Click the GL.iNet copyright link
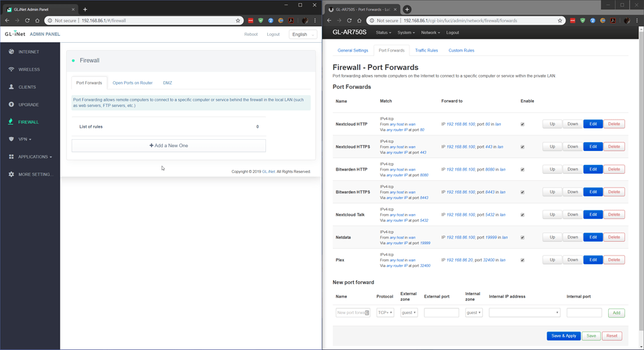The image size is (644, 350). (x=269, y=171)
